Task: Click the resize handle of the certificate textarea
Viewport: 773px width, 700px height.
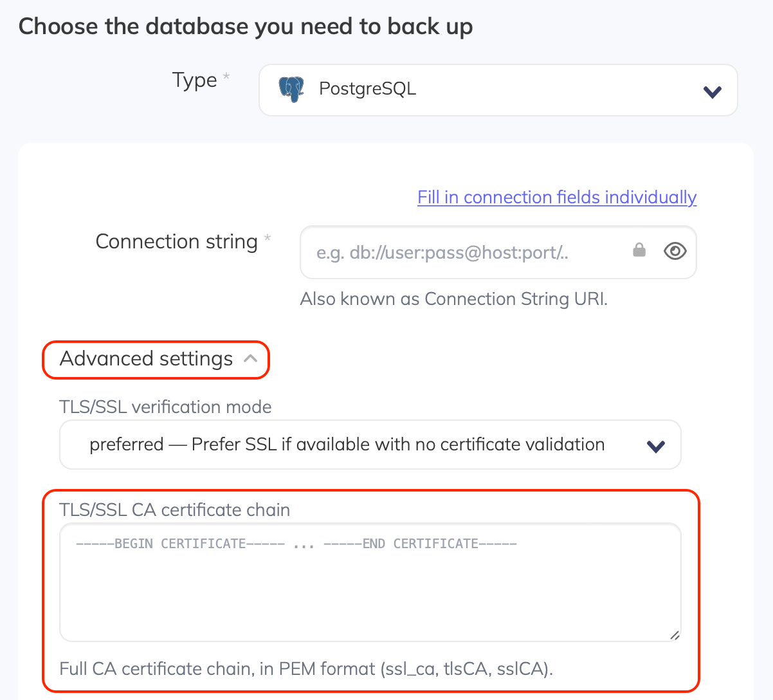Action: coord(675,635)
